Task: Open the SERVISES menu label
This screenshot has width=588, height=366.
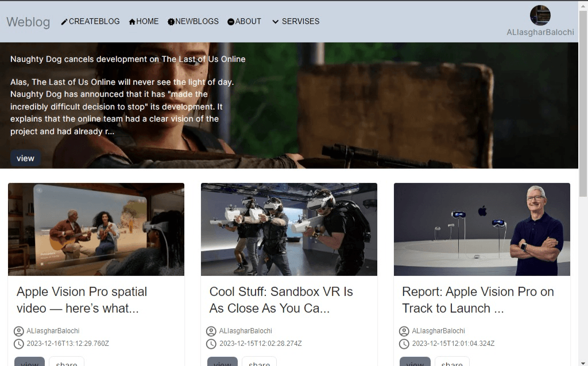Action: coord(301,21)
